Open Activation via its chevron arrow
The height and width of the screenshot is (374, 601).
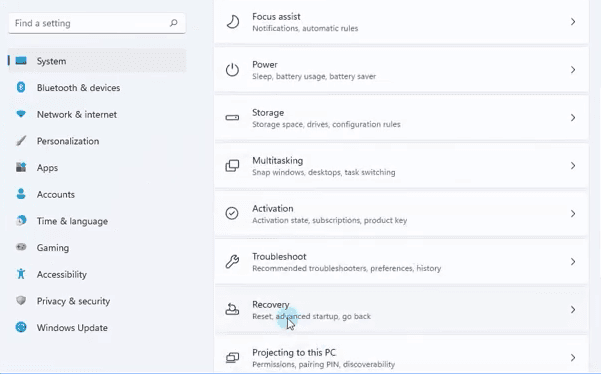coord(573,213)
